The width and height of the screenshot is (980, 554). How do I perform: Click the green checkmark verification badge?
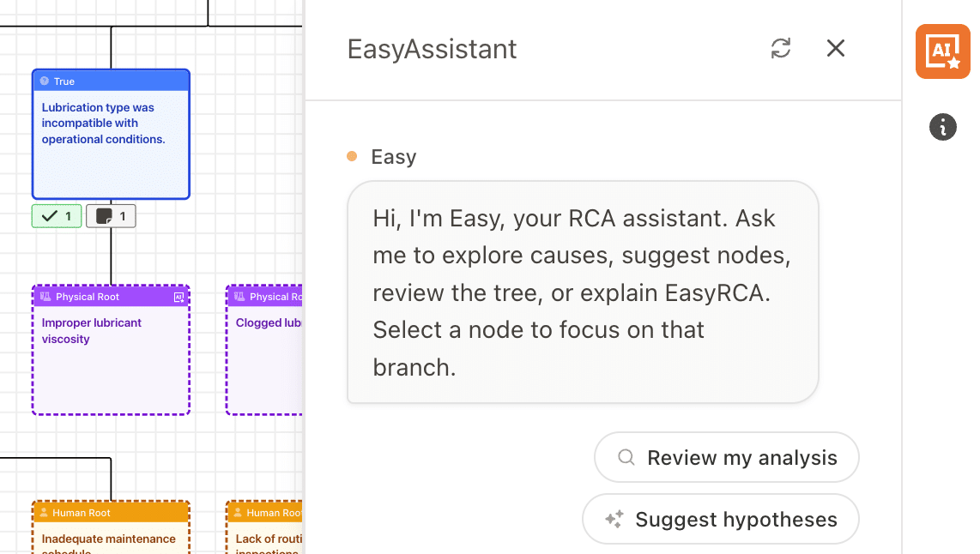(57, 216)
